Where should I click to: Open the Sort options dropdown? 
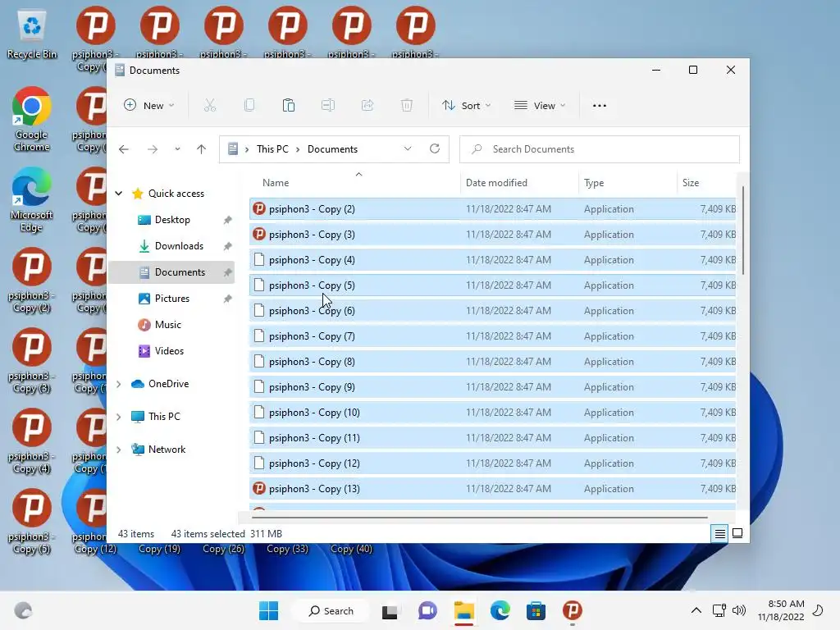(466, 106)
